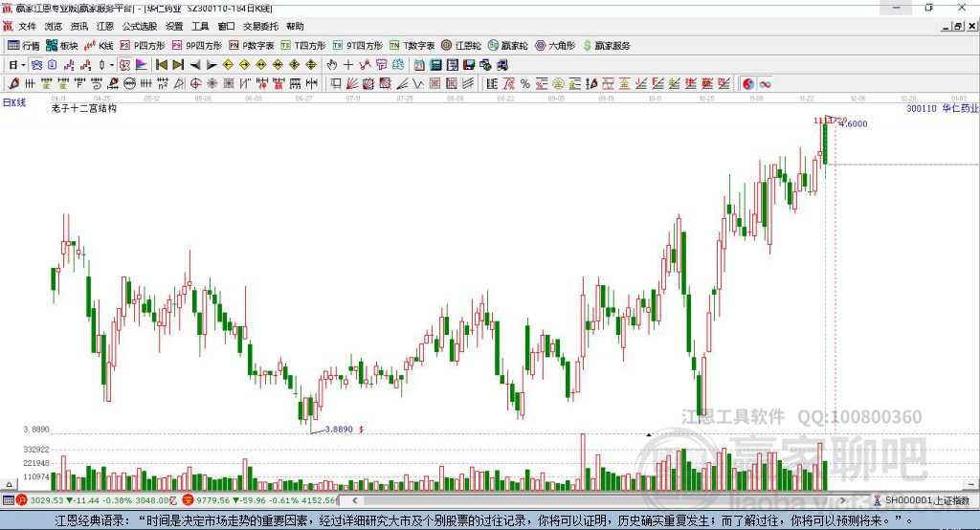Launch the 赢家轮 wheel tool

pos(507,46)
